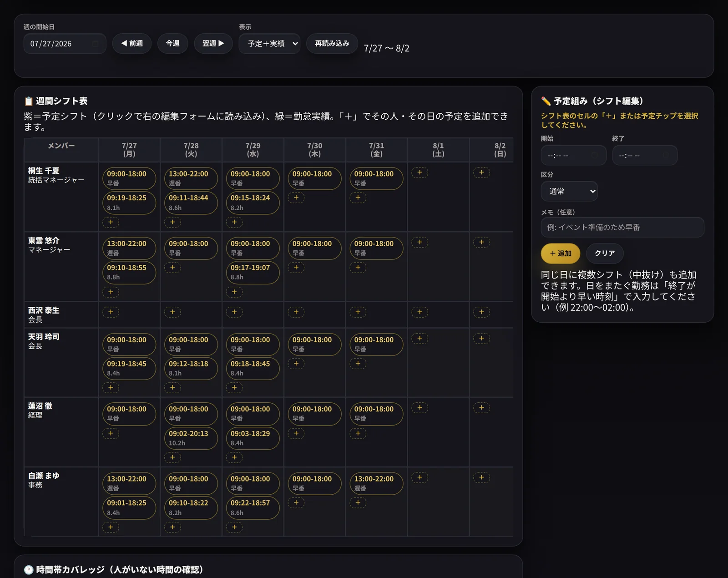This screenshot has height=578, width=728.
Task: Open the 区分 dropdown set to 通常
Action: click(569, 191)
